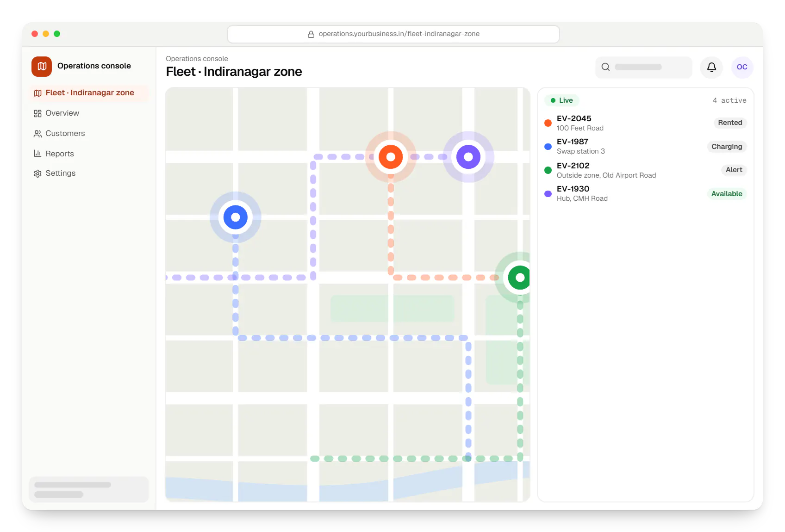Click purple dot beside EV-1930
This screenshot has width=785, height=532.
(x=548, y=194)
